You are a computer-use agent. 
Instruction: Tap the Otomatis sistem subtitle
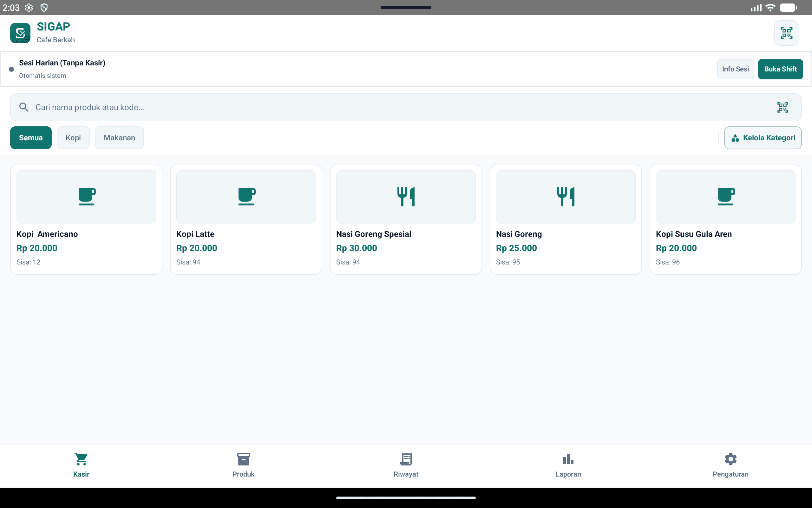pos(42,76)
